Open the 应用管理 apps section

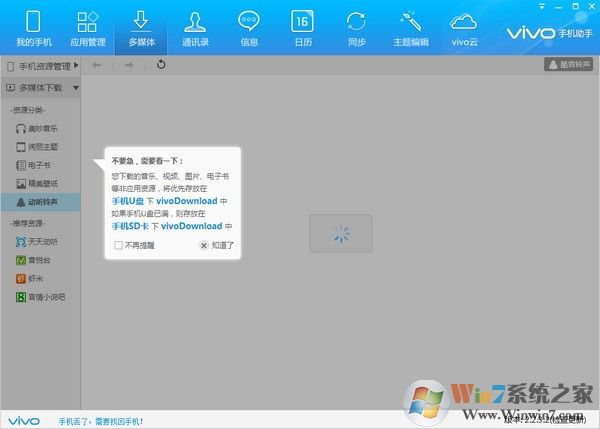click(x=87, y=29)
